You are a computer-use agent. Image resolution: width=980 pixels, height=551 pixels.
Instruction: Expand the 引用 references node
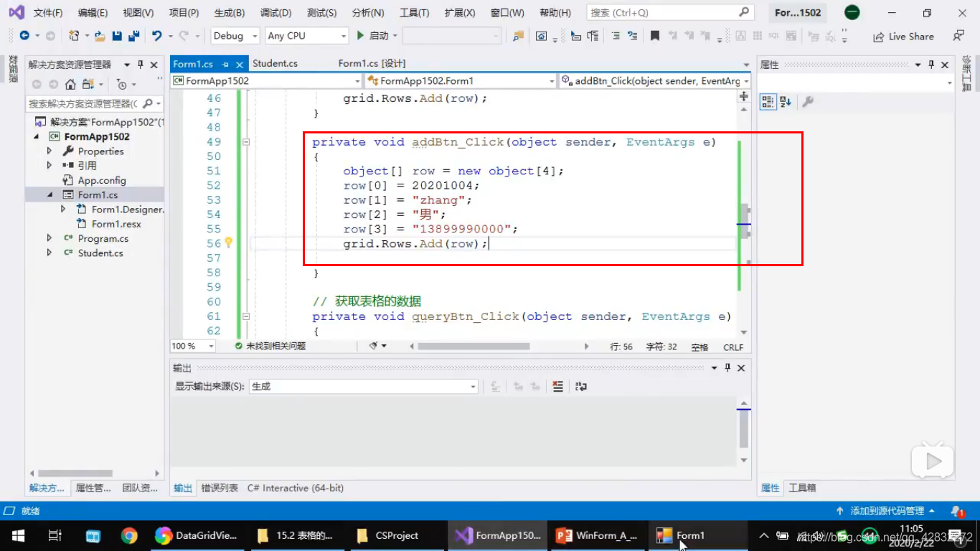click(x=50, y=166)
